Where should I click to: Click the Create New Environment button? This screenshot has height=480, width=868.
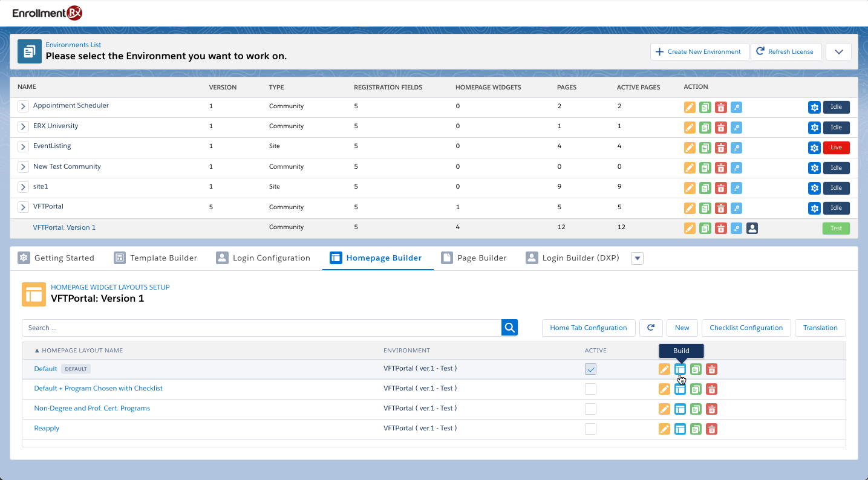(699, 52)
